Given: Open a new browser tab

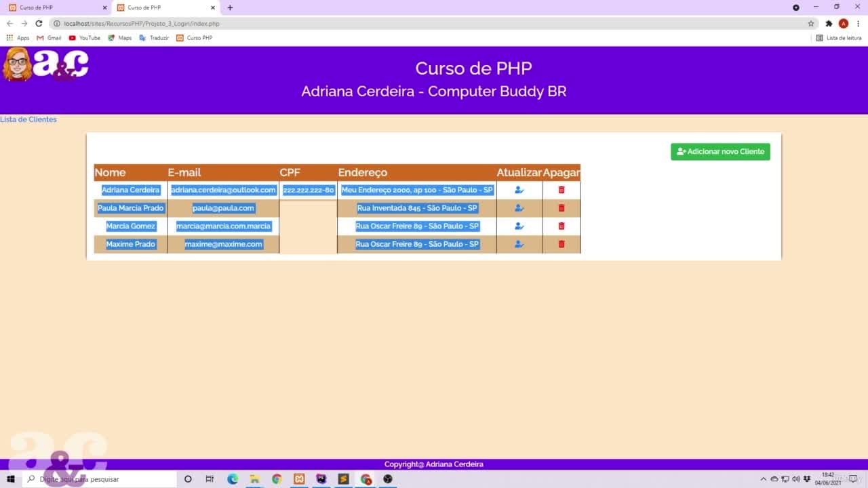Looking at the screenshot, I should click(x=230, y=7).
